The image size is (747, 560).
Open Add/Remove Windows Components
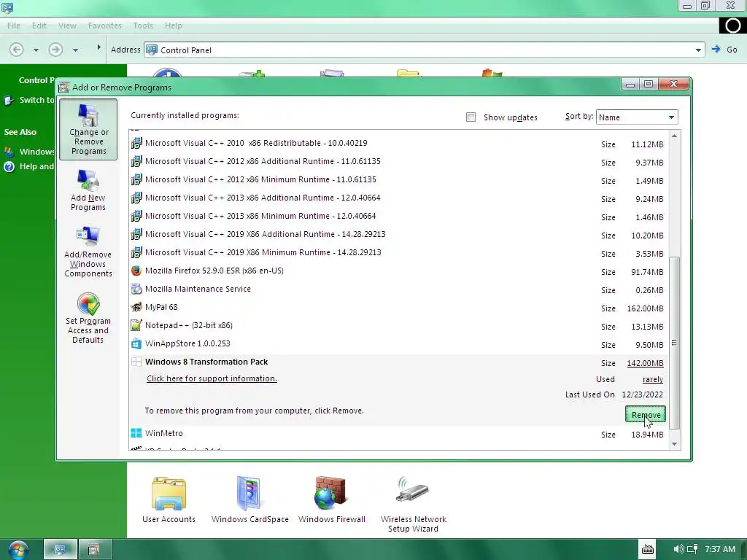(88, 252)
